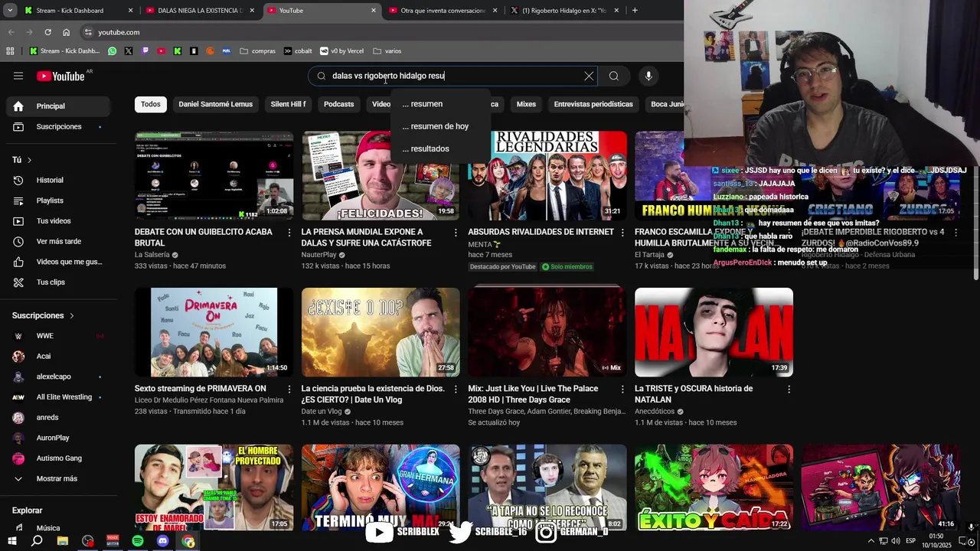The height and width of the screenshot is (551, 980).
Task: Open options for ABSURDAS RIVALIDADES DE INTERNET video
Action: click(x=622, y=232)
